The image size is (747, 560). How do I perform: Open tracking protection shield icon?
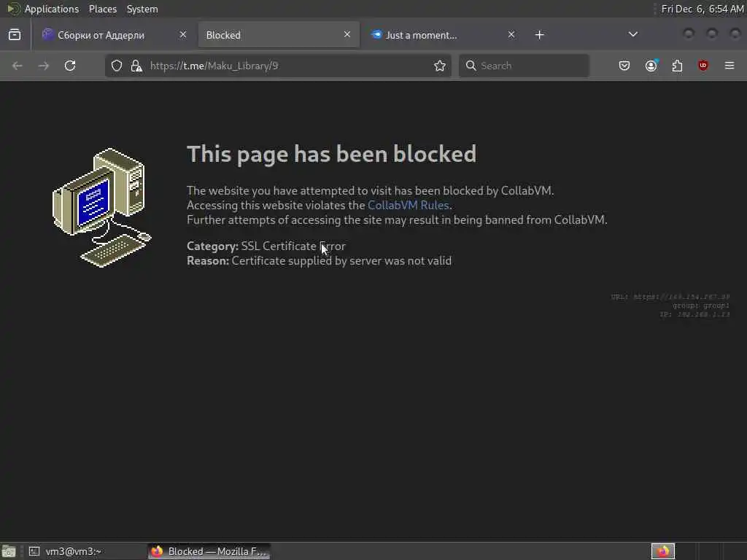(117, 66)
